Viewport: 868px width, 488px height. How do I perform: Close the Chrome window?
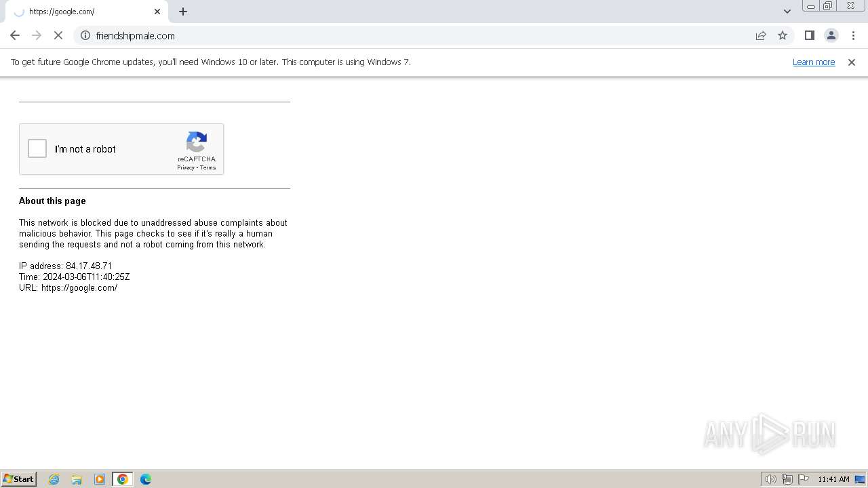850,6
